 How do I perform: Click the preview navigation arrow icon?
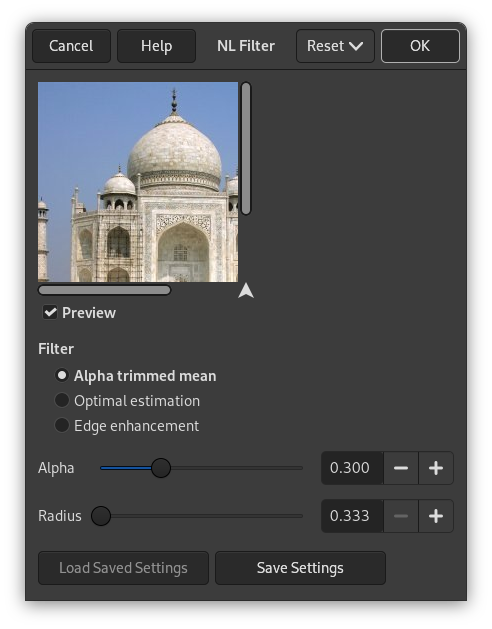[246, 291]
